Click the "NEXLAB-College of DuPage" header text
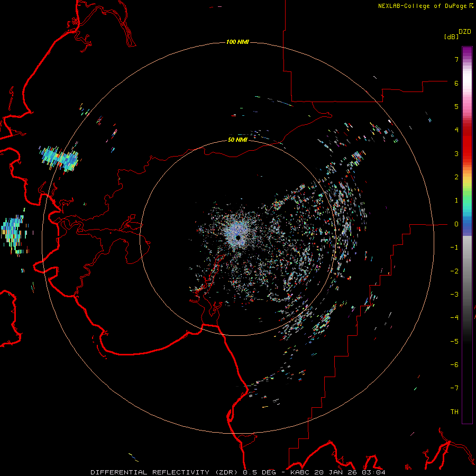 click(x=423, y=6)
